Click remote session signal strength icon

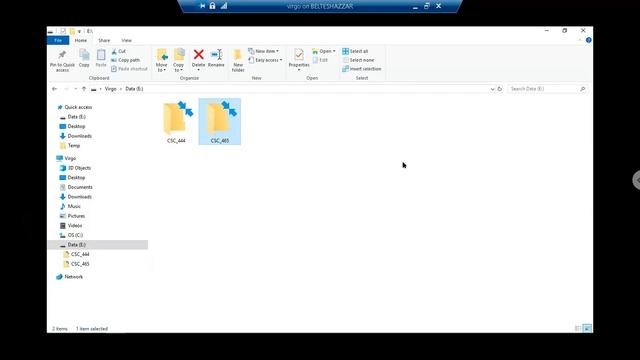(224, 6)
